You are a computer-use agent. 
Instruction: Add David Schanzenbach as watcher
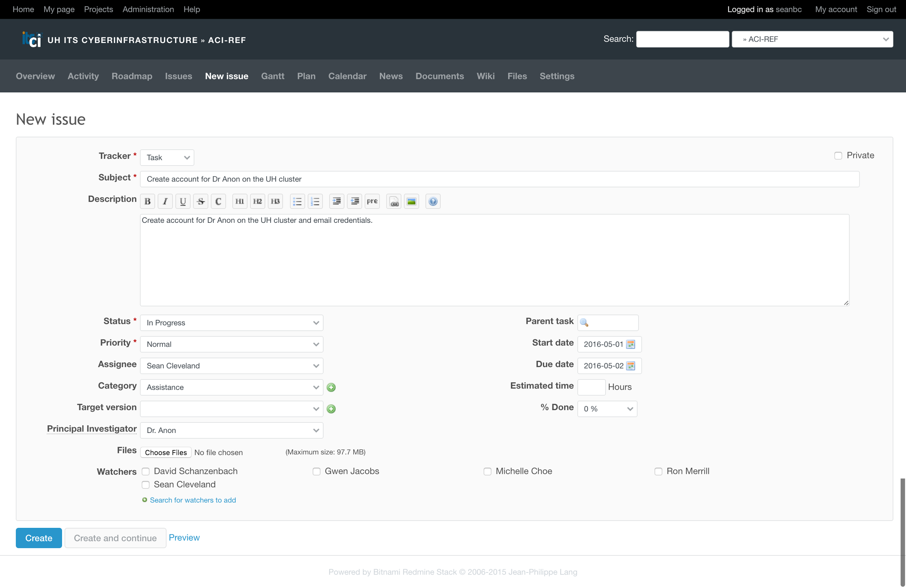(x=146, y=472)
